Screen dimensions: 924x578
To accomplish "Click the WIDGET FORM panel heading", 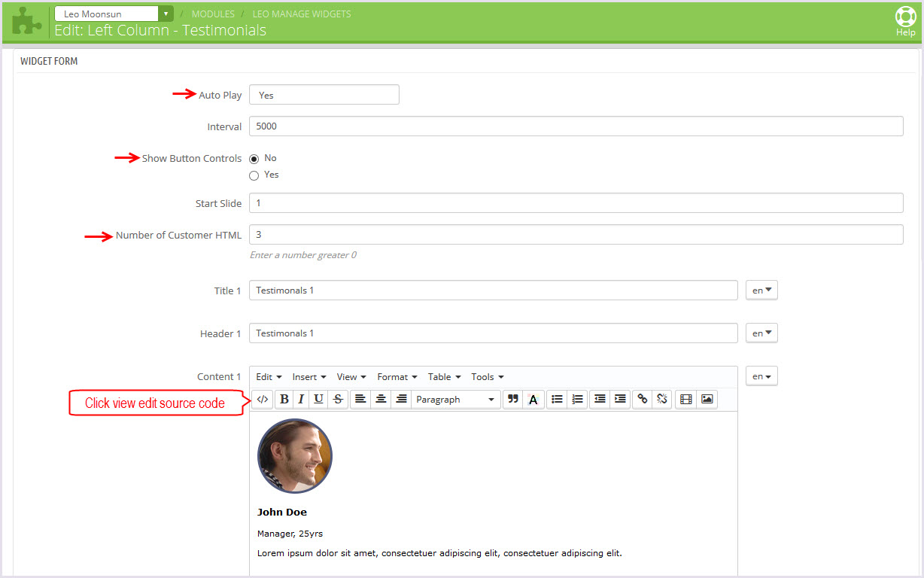I will tap(49, 61).
